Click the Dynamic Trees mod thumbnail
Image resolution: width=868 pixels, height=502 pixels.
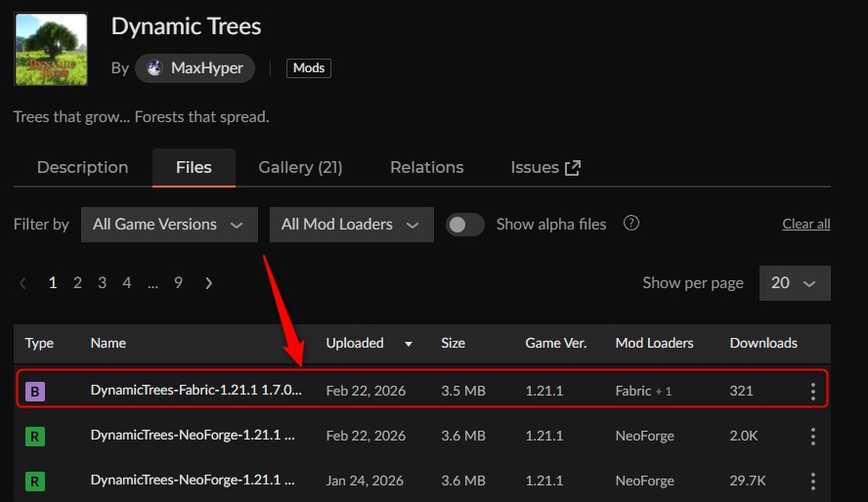[x=51, y=49]
